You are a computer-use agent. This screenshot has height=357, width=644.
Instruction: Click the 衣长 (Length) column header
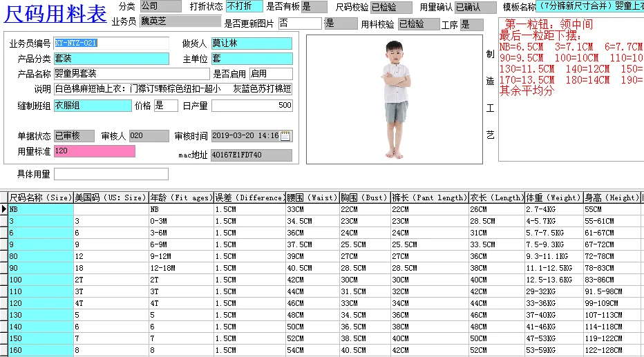[x=497, y=197]
